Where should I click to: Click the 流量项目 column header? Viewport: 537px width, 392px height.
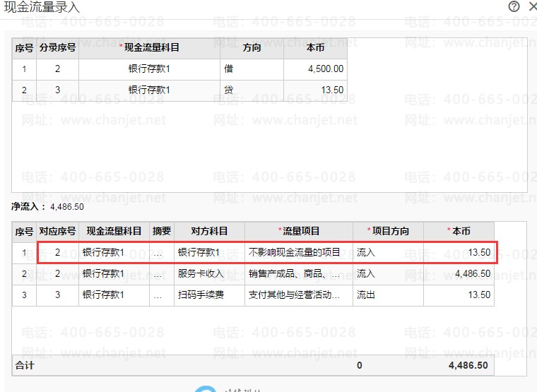299,231
